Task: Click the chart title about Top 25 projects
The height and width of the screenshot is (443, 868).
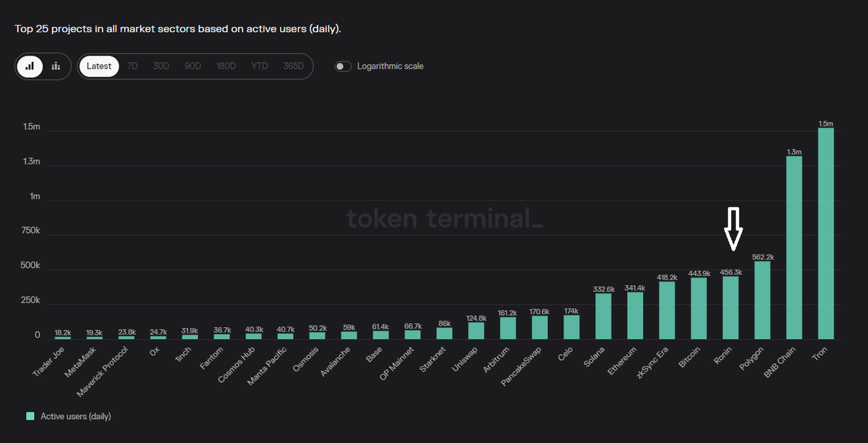Action: click(178, 29)
